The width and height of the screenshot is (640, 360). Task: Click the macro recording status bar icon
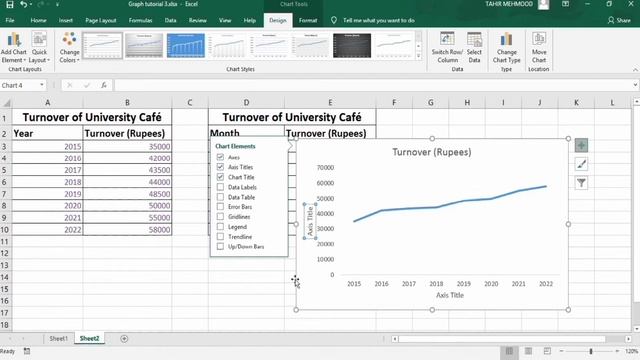pos(27,351)
